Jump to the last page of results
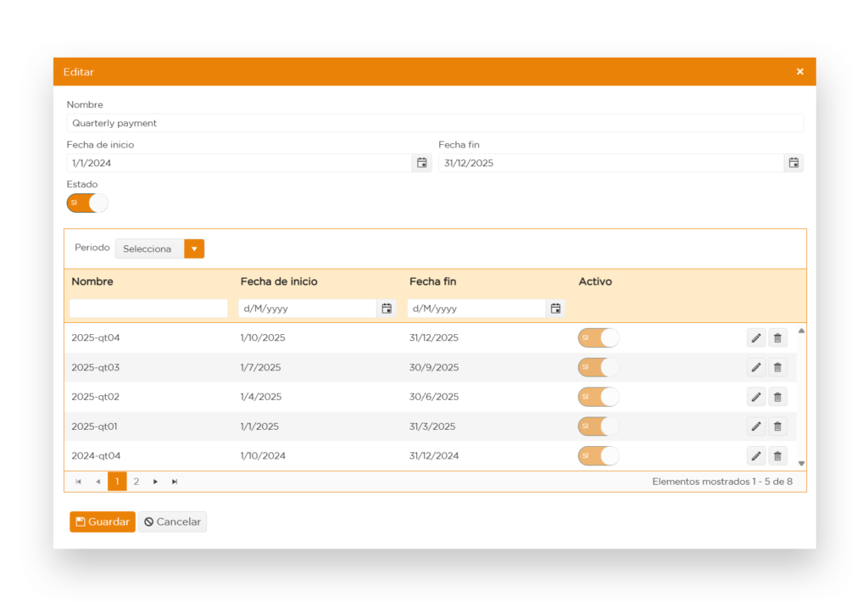The image size is (868, 613). (x=175, y=482)
